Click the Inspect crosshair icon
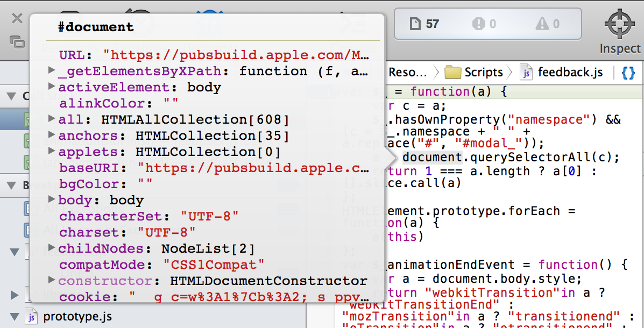Viewport: 644px width, 328px height. [x=620, y=24]
